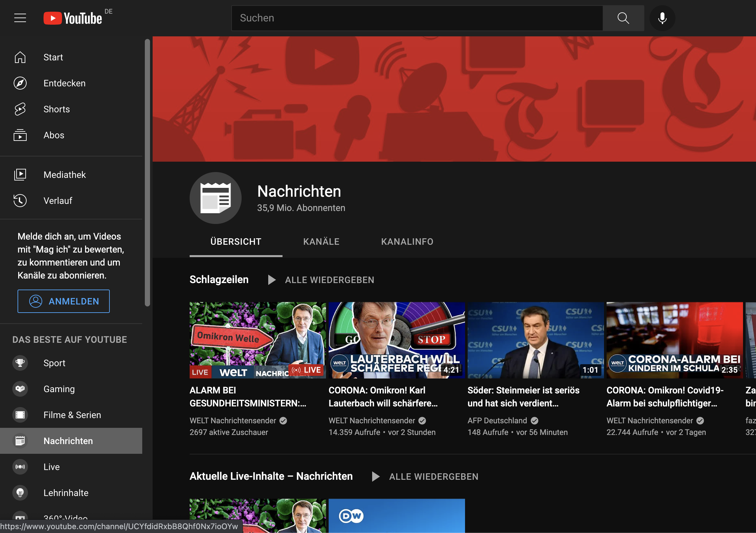The width and height of the screenshot is (756, 533).
Task: Open the hamburger guide menu
Action: [20, 18]
